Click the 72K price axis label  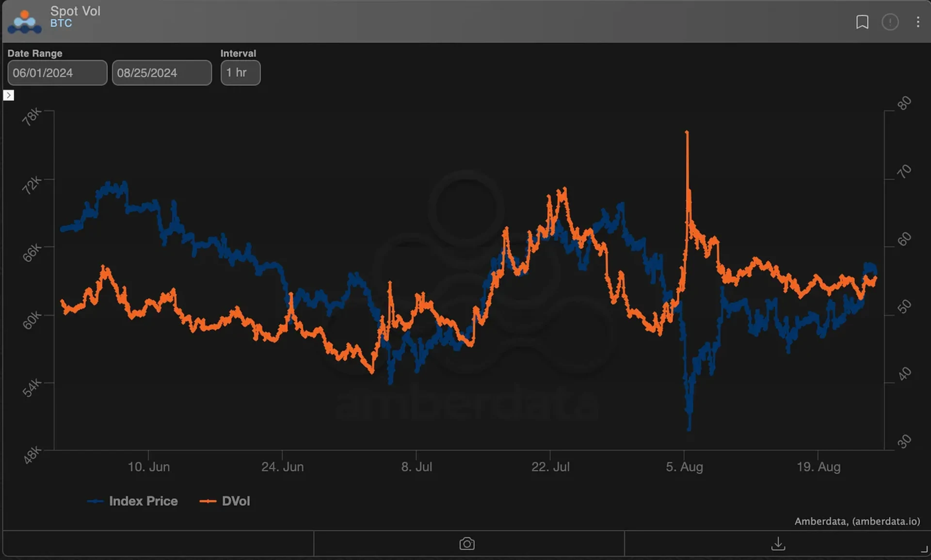(32, 185)
